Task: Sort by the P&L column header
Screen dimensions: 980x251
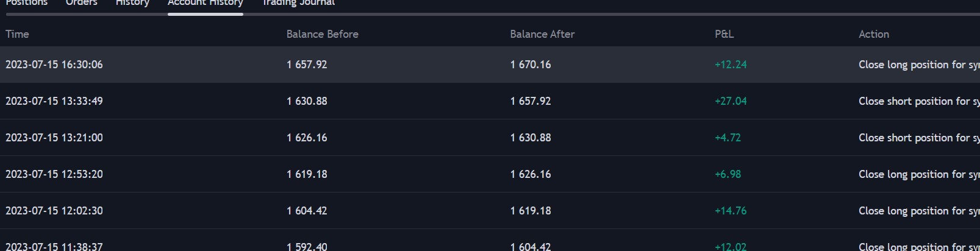Action: pyautogui.click(x=724, y=34)
